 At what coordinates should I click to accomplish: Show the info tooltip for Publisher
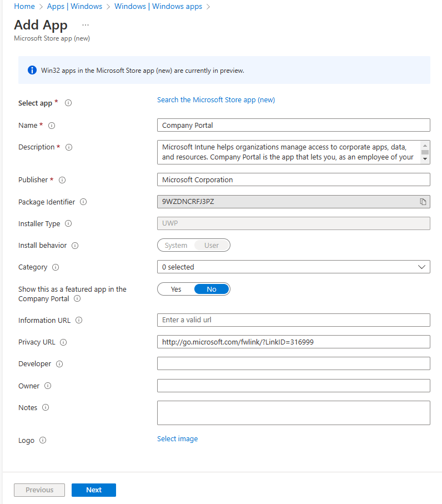pyautogui.click(x=62, y=180)
